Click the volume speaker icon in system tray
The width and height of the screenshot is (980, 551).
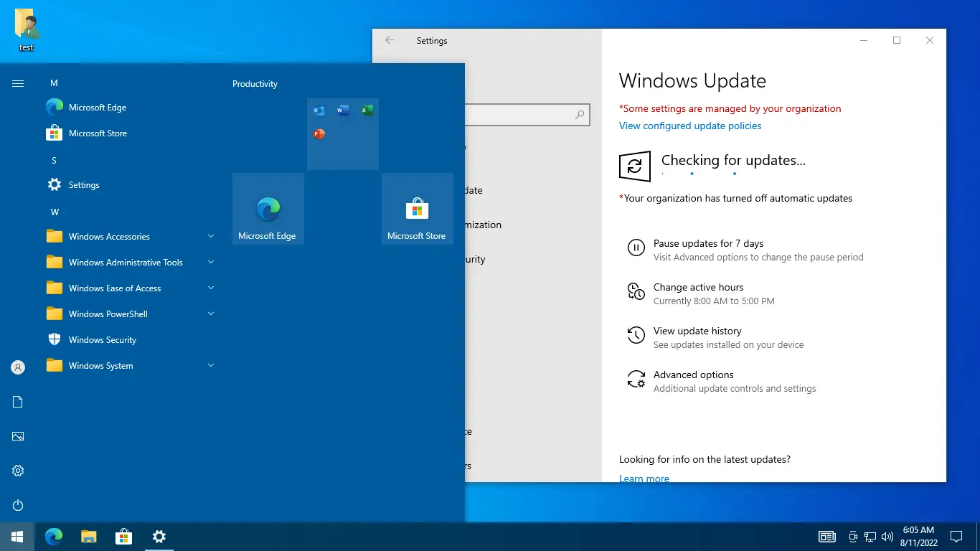(887, 537)
